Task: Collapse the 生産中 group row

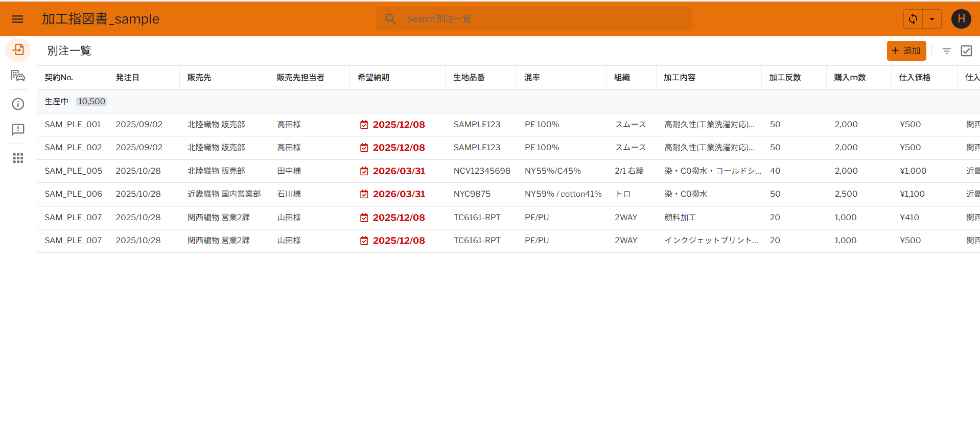Action: 57,102
